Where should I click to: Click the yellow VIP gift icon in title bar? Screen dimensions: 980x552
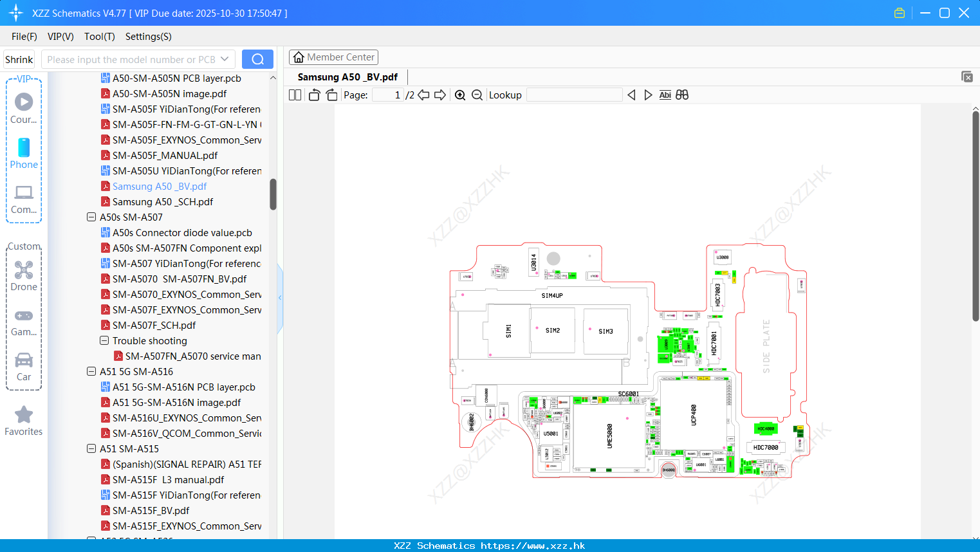pyautogui.click(x=900, y=13)
